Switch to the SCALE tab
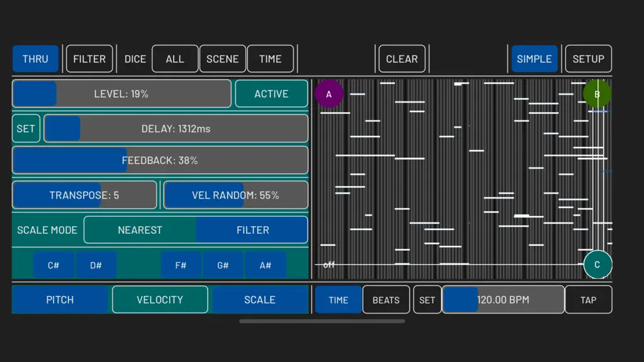The image size is (644, 362). point(260,300)
